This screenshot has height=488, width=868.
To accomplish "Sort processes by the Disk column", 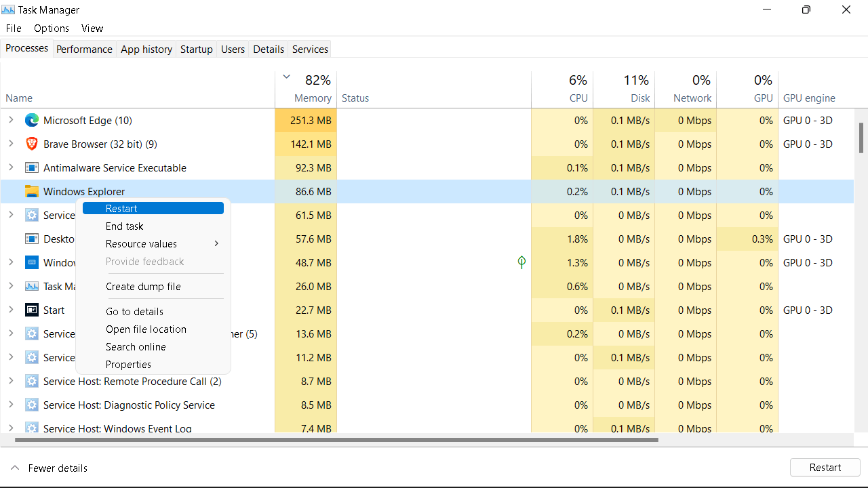I will click(624, 89).
